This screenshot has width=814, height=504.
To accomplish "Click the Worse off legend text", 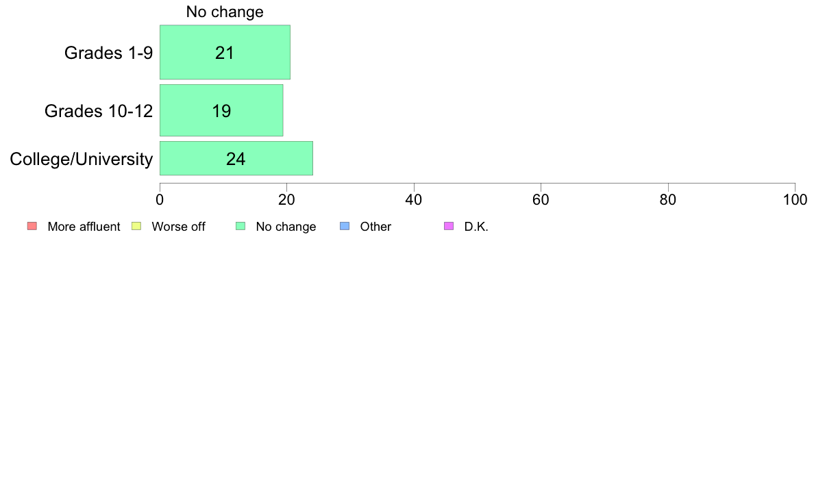I will (x=179, y=227).
